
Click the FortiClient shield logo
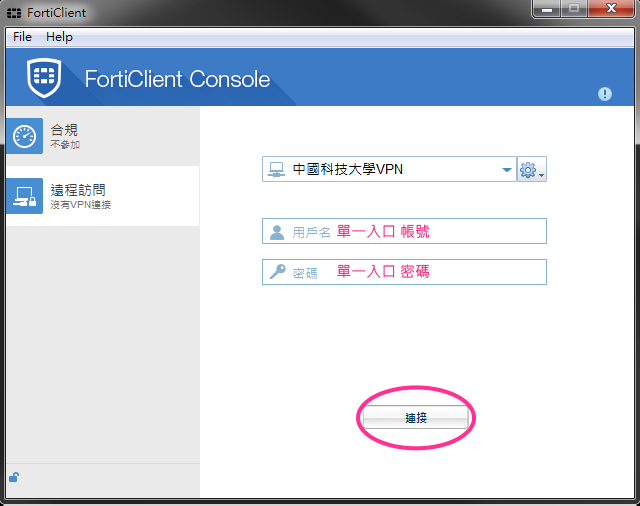(44, 78)
